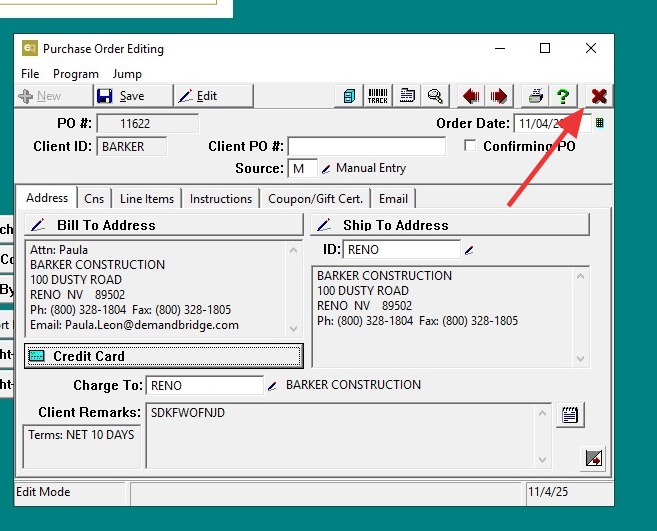Maximize the Purchase Order Editing window

(x=545, y=48)
